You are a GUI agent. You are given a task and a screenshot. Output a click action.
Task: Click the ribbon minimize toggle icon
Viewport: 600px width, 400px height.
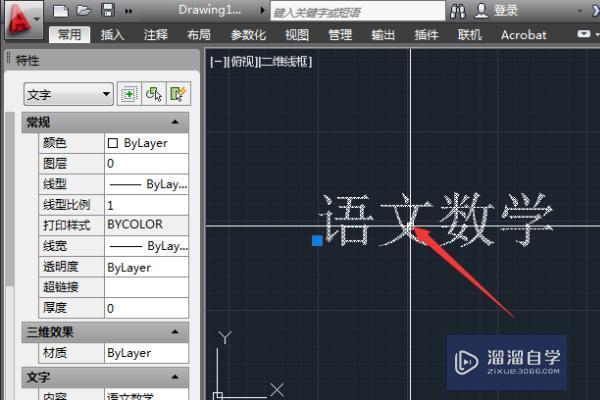584,34
